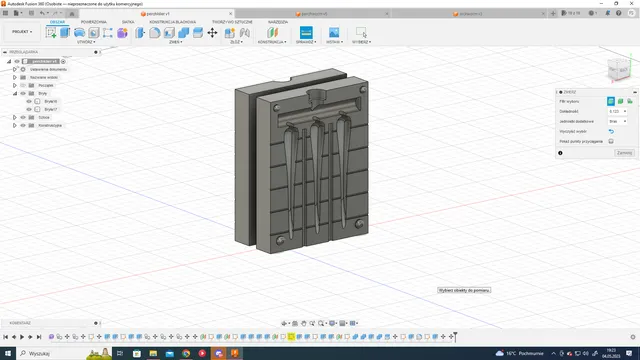This screenshot has width=640, height=360.
Task: Toggle visibility of Konstrukcyjne folder
Action: tap(23, 125)
